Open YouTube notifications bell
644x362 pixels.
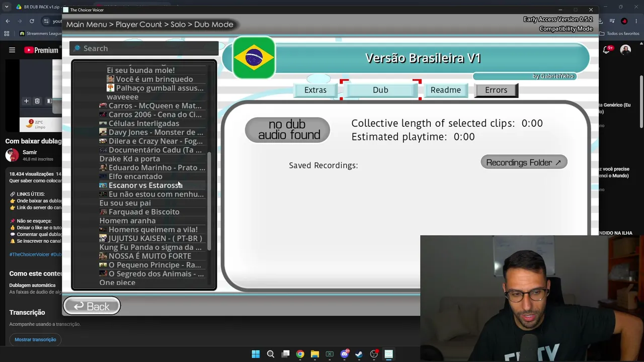(x=607, y=50)
